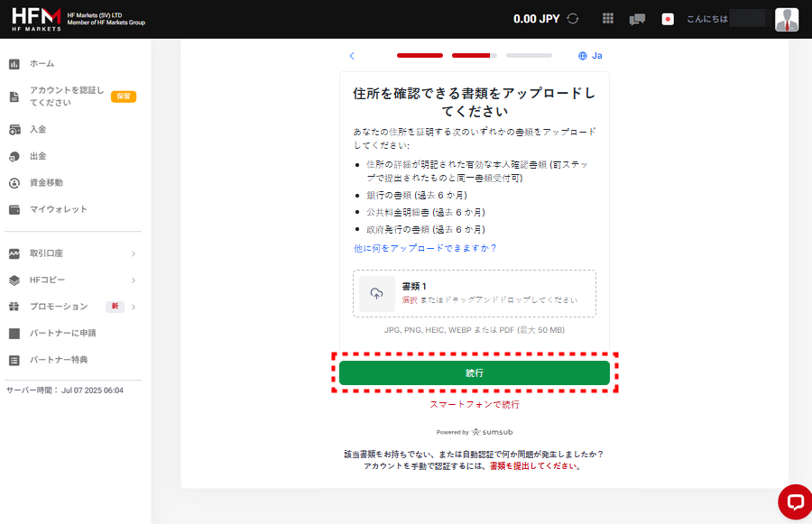The height and width of the screenshot is (524, 812).
Task: Expand the 取引口座 chevron
Action: pos(134,253)
